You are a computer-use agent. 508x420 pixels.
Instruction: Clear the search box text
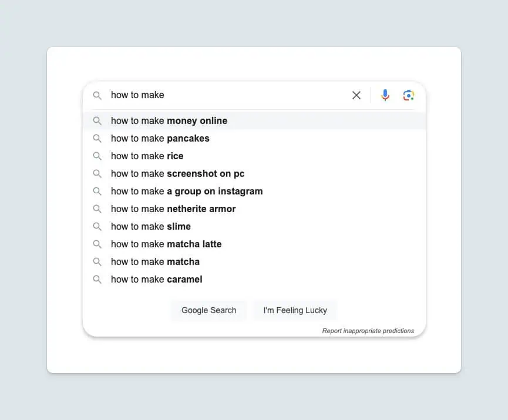pos(356,95)
